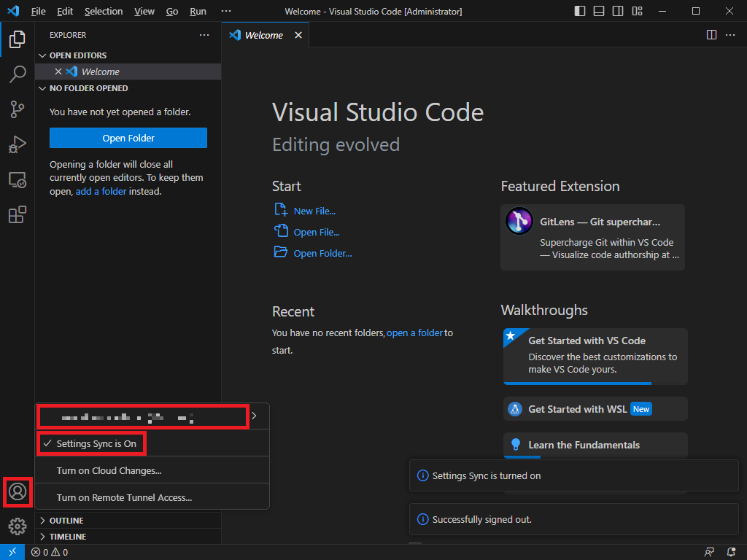Click the Accounts icon
The height and width of the screenshot is (560, 747).
tap(18, 491)
